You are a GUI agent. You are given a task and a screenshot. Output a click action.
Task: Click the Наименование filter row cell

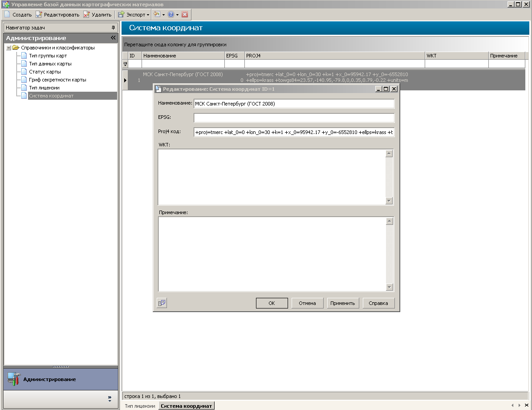(183, 64)
